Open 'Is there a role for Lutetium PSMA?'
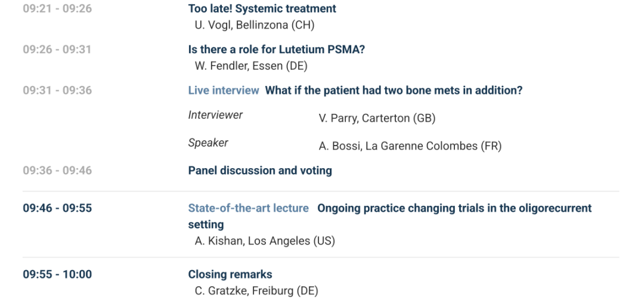 (276, 50)
